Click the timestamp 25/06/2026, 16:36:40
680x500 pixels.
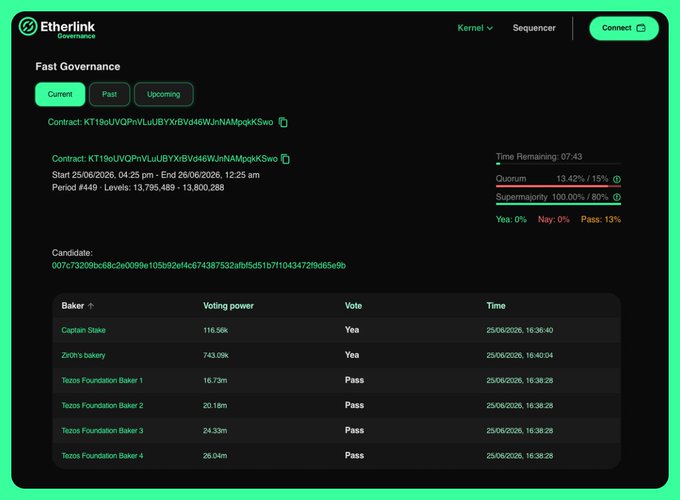click(x=520, y=330)
